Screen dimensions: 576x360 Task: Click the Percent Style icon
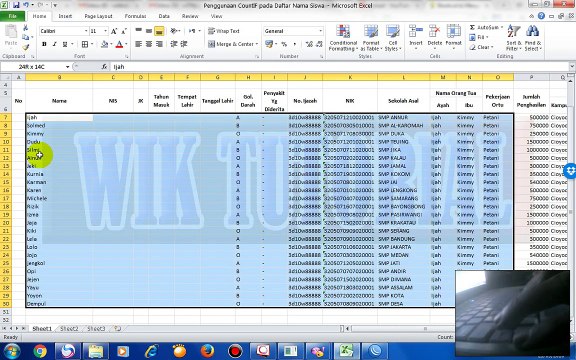pyautogui.click(x=284, y=44)
